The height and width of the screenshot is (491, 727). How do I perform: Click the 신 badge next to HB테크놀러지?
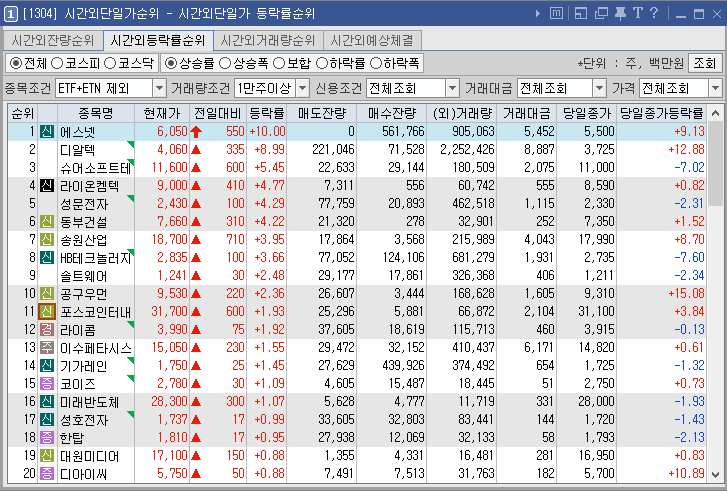coord(46,258)
